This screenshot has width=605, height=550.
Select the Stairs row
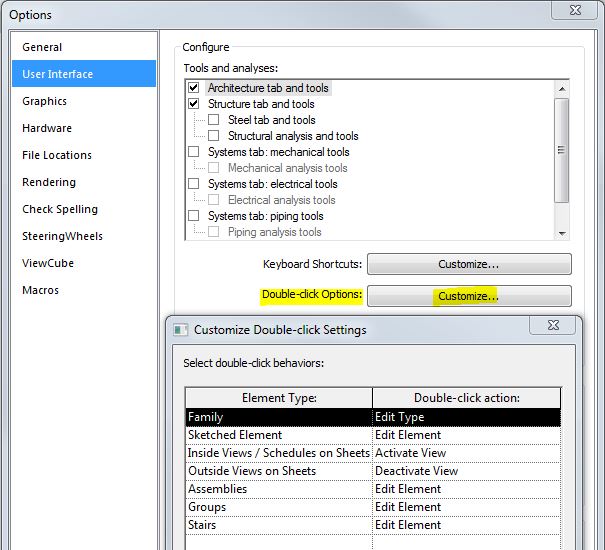tap(279, 525)
